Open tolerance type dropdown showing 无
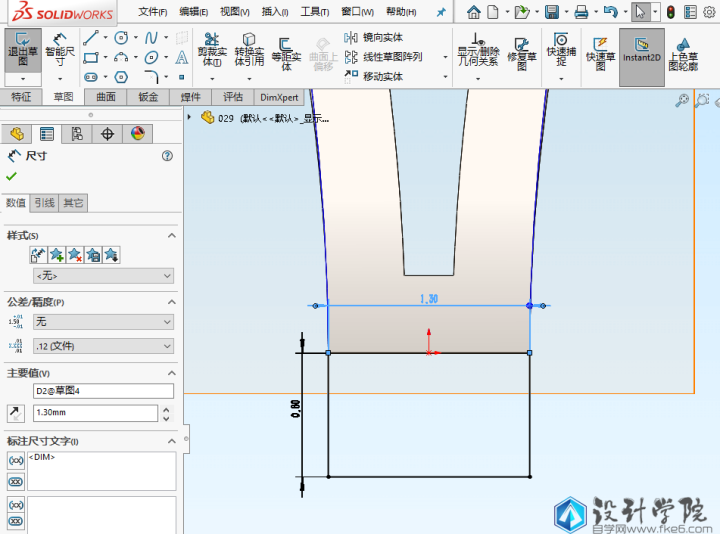720x534 pixels. (x=103, y=322)
